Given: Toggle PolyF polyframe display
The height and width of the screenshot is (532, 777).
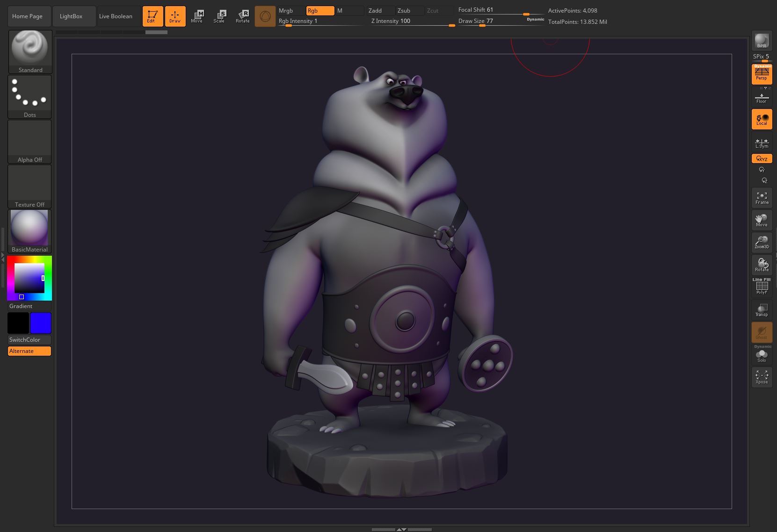Looking at the screenshot, I should click(x=762, y=287).
